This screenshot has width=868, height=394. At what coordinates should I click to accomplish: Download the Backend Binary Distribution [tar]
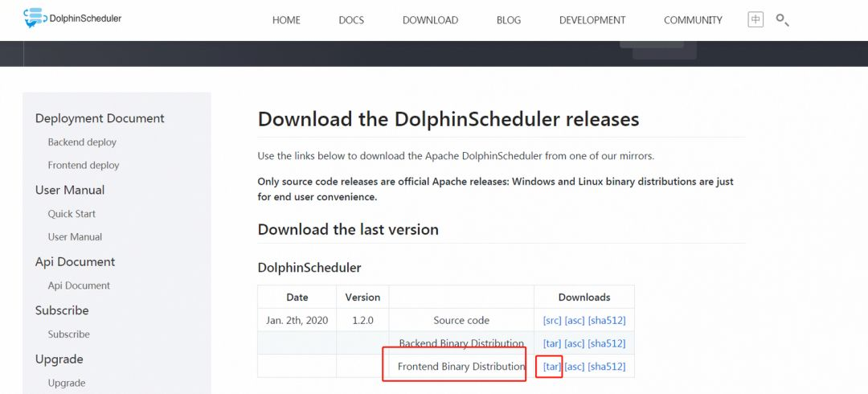[x=552, y=343]
